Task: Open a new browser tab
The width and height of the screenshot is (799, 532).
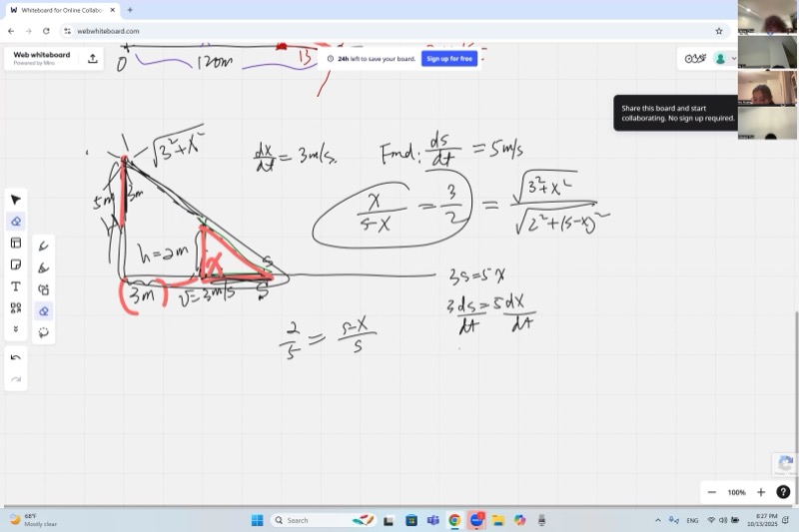Action: tap(130, 10)
